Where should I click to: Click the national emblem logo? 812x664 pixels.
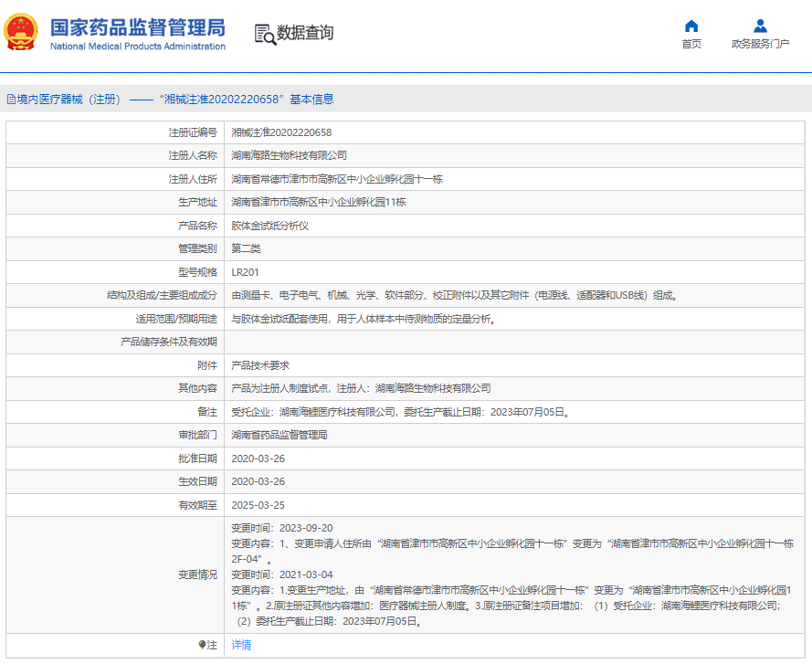pos(21,32)
